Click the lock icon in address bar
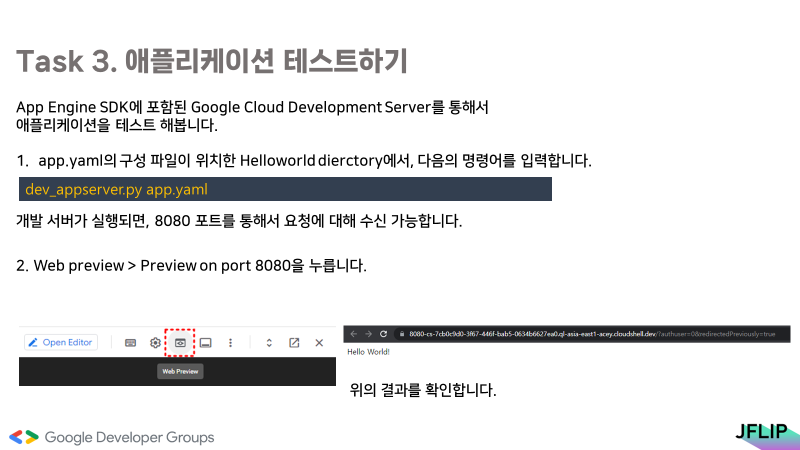Screen dimensions: 800x450 pos(402,334)
